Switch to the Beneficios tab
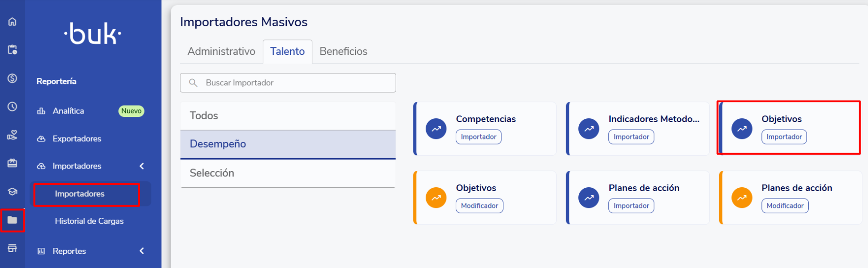 click(343, 52)
